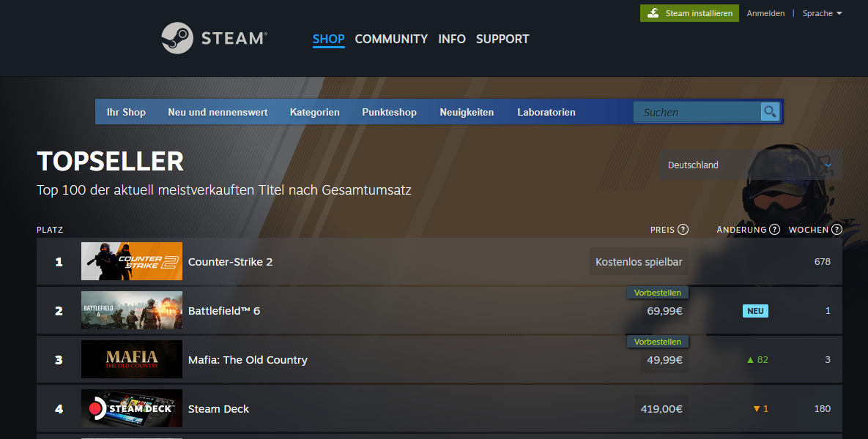Open the SHOP menu
Screen dimensions: 868x439
[x=329, y=39]
